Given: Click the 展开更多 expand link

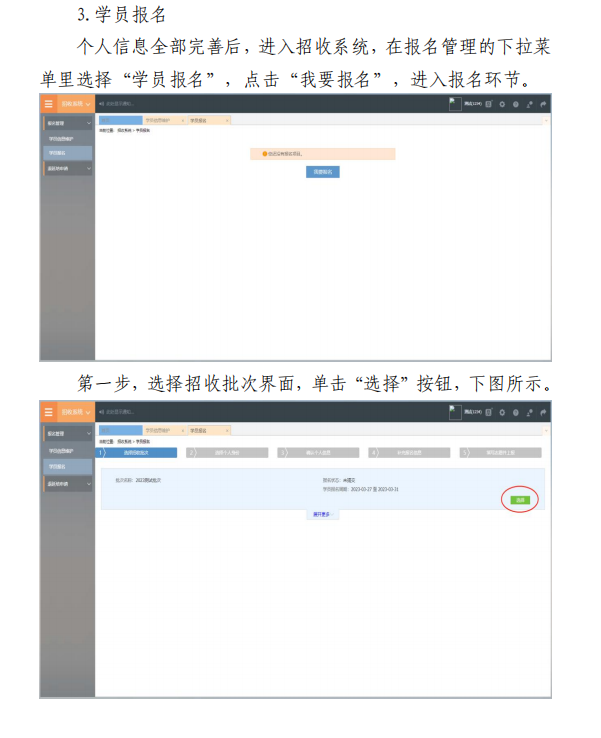Looking at the screenshot, I should point(323,515).
